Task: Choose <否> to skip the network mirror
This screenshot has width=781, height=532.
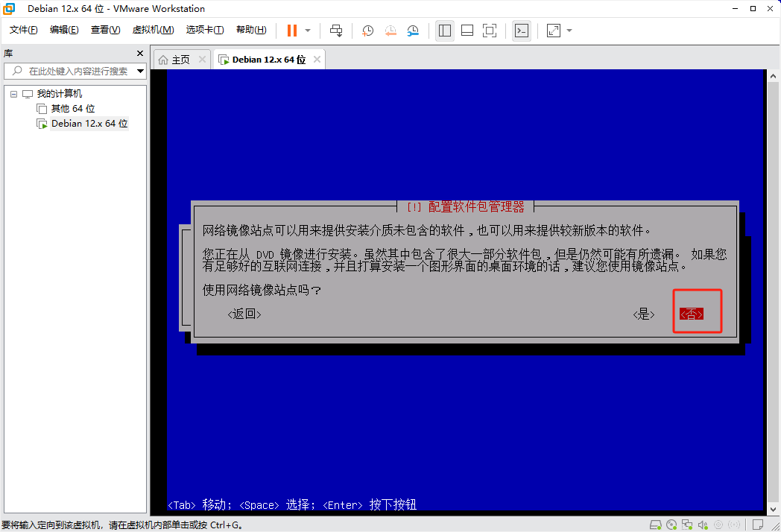Action: [692, 314]
